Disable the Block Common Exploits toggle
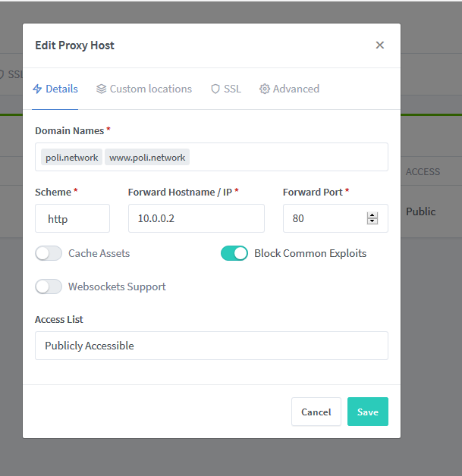The height and width of the screenshot is (476, 462). 234,253
